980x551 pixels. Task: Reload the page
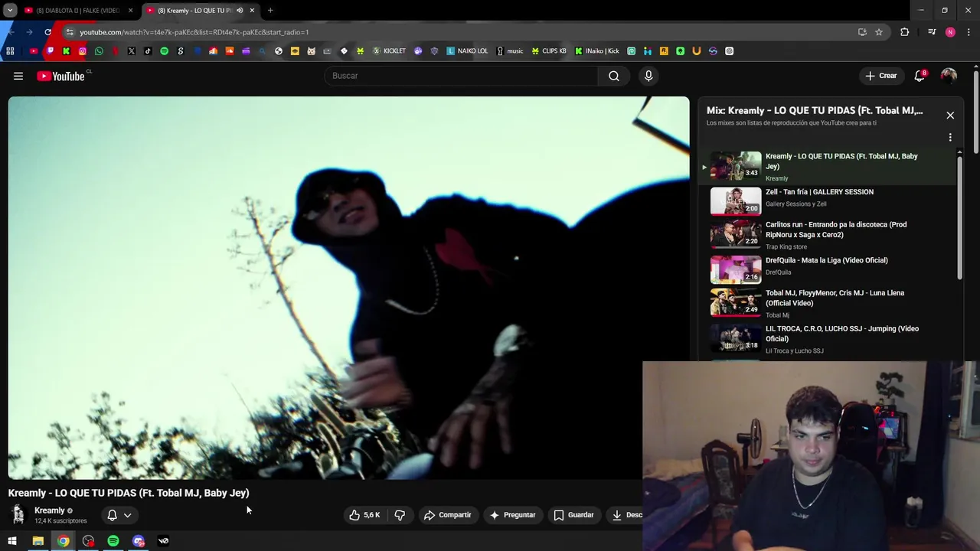tap(47, 32)
